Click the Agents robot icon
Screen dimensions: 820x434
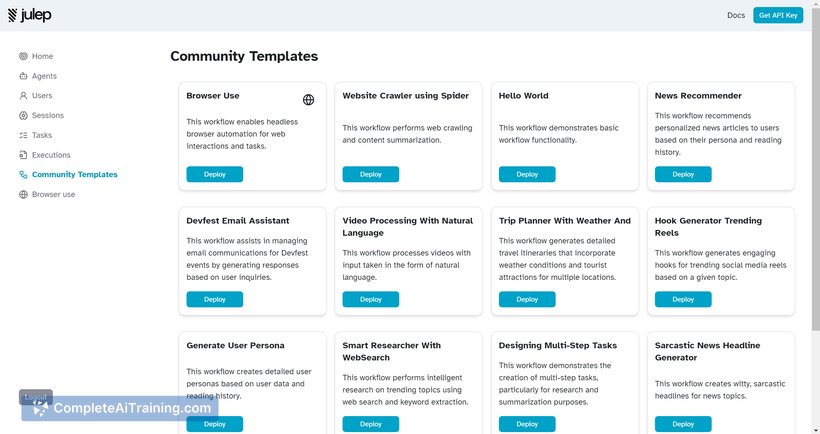[x=23, y=76]
